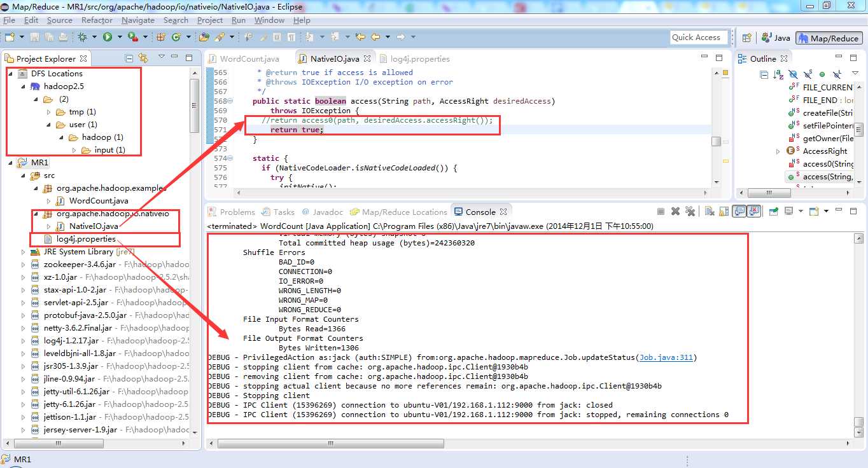
Task: Click the Last Edit Location arrow icon
Action: coord(360,37)
